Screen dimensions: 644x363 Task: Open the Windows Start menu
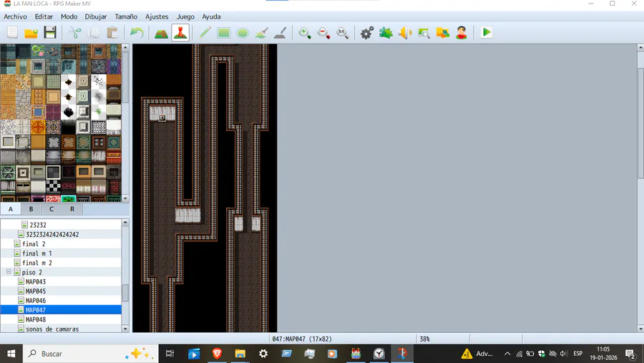click(11, 354)
